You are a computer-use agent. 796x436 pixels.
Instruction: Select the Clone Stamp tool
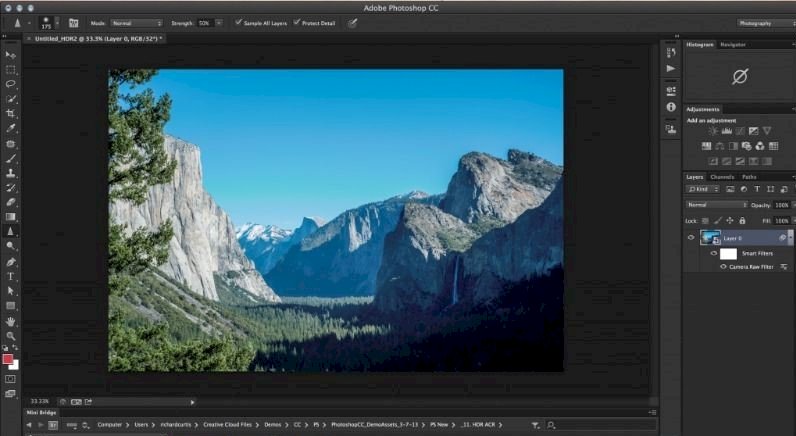[11, 173]
